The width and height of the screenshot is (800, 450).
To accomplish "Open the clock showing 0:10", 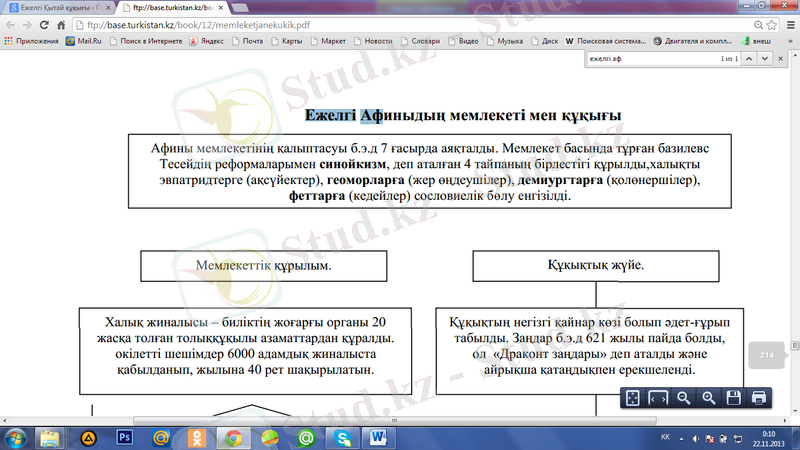I will [768, 439].
